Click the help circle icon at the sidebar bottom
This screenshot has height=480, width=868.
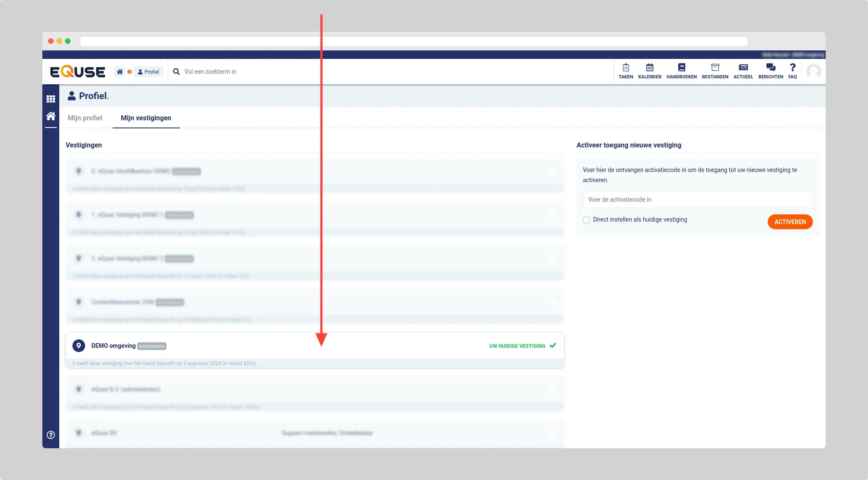tap(51, 435)
